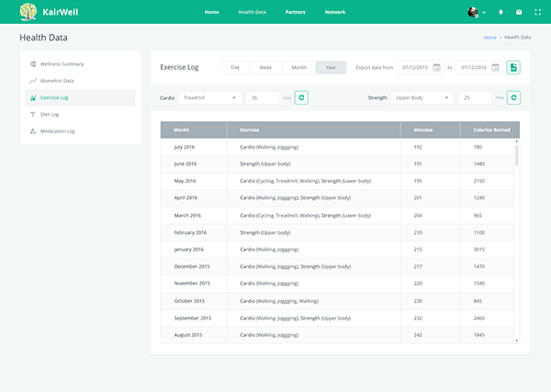
Task: Click the export to date field
Action: click(478, 67)
